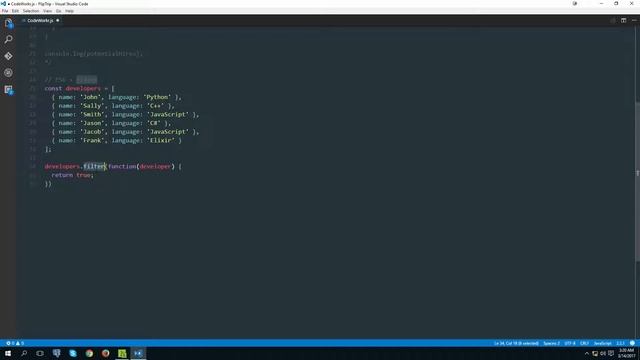Click the feedback smiley in status bar

pyautogui.click(x=632, y=343)
